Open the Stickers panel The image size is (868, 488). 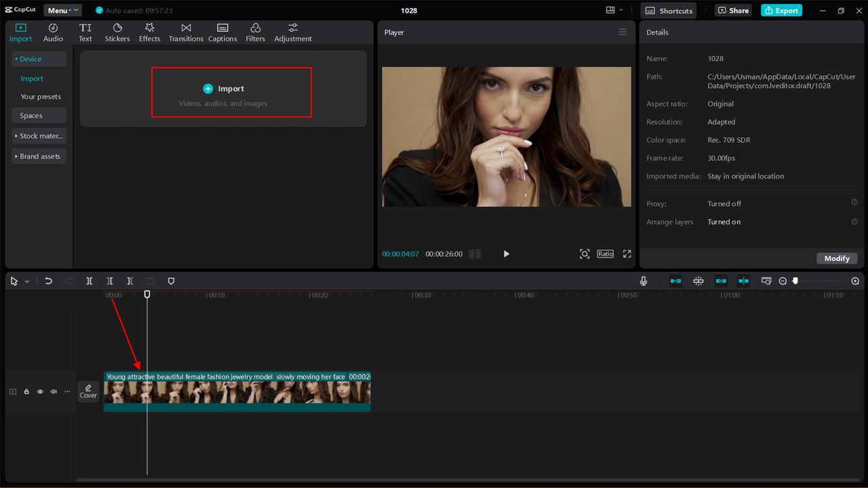[x=117, y=31]
